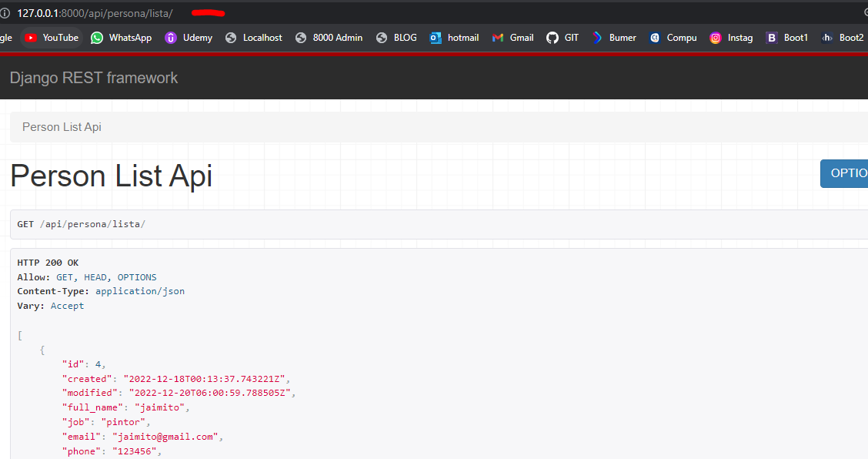Open the BLOG bookmark
The width and height of the screenshot is (868, 459).
[396, 38]
